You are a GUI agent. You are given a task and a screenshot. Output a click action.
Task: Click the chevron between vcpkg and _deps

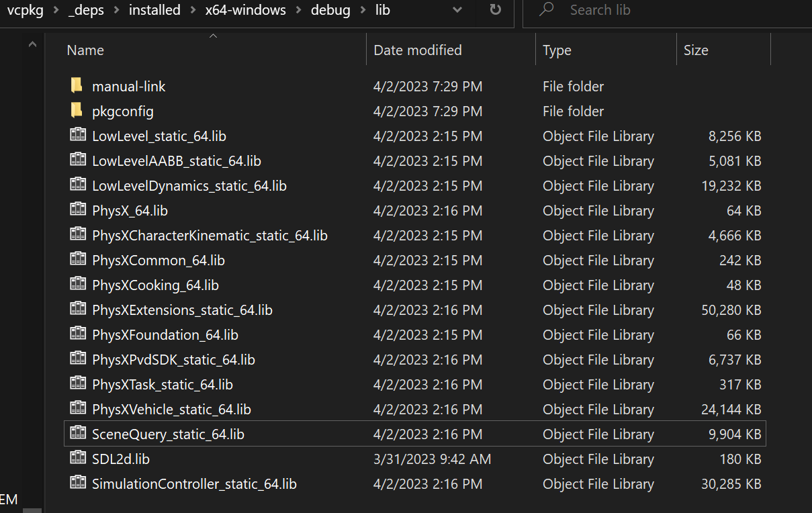point(56,9)
